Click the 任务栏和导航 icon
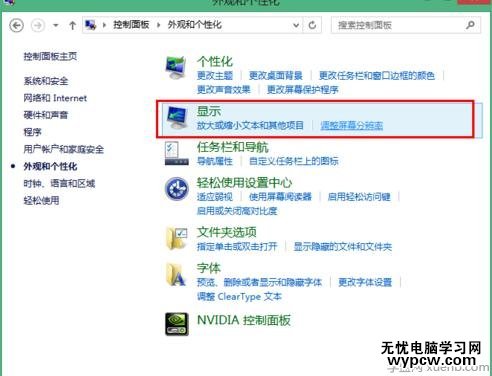This screenshot has height=376, width=492. tap(176, 154)
